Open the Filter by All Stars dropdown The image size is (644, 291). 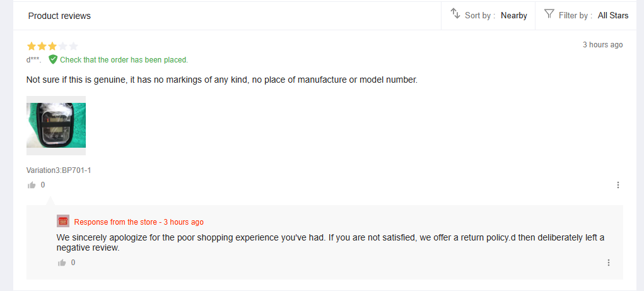tap(586, 15)
